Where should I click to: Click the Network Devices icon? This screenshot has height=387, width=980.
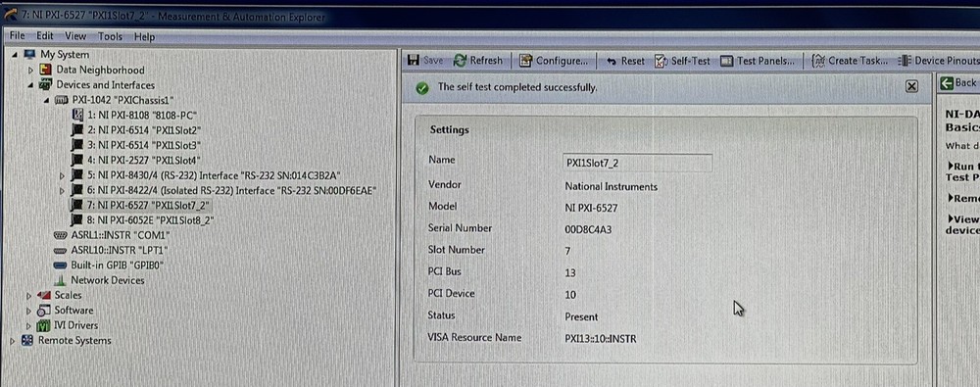61,280
